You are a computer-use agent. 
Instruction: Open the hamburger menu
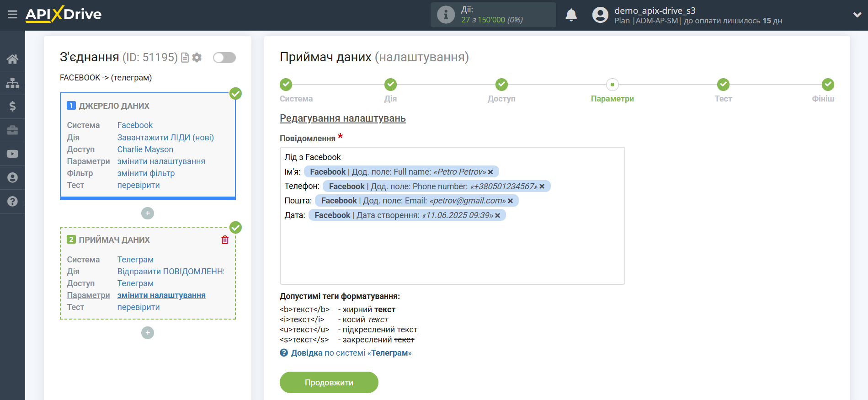point(12,15)
